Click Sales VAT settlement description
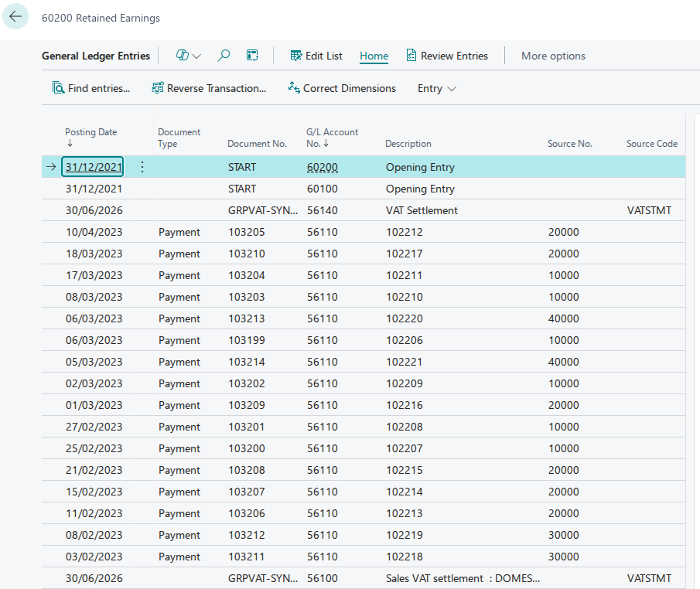 [463, 578]
